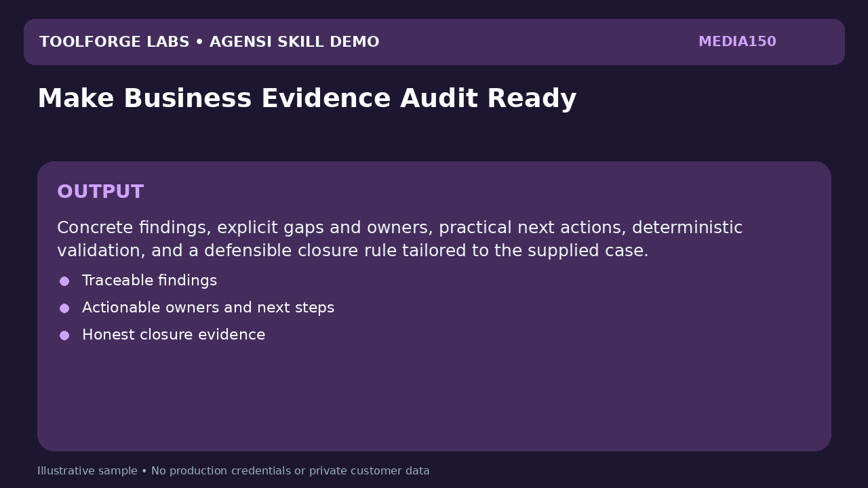Click the "Illustrative sample" footer disclaimer
The height and width of the screenshot is (488, 868).
click(x=233, y=471)
